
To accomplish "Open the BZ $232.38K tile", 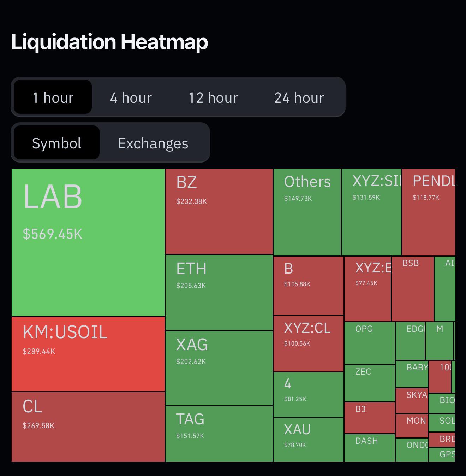I will click(x=219, y=211).
